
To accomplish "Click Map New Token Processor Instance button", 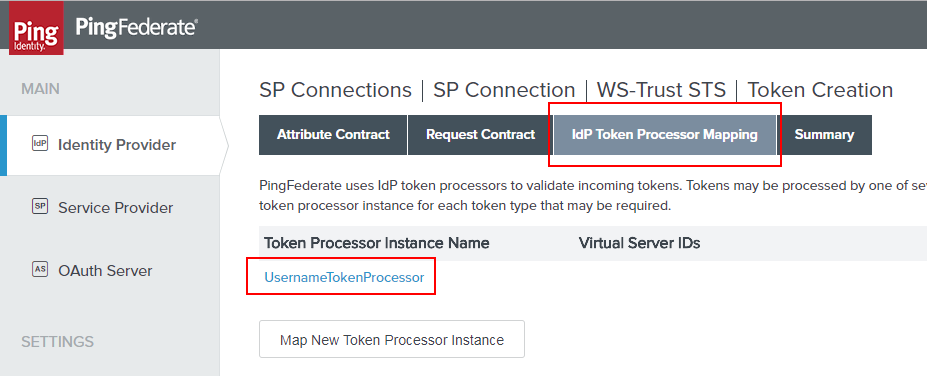I will (x=392, y=339).
